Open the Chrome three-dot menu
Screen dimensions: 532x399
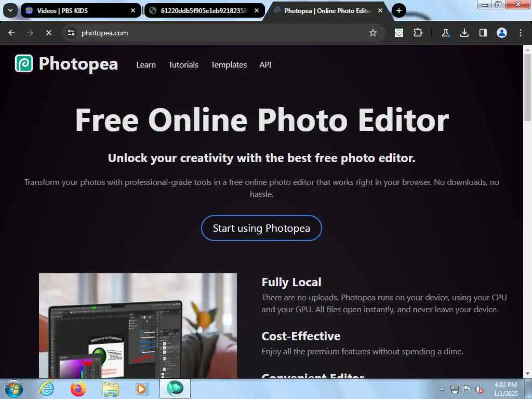coord(521,33)
